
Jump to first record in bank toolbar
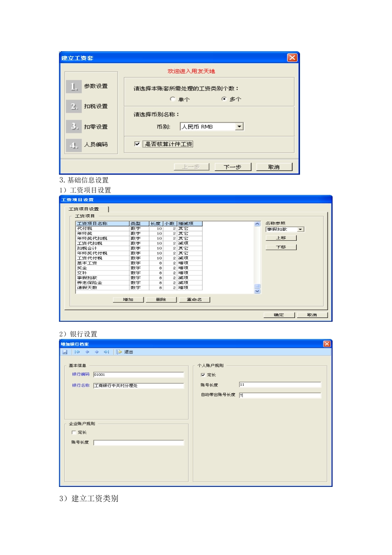tap(77, 352)
